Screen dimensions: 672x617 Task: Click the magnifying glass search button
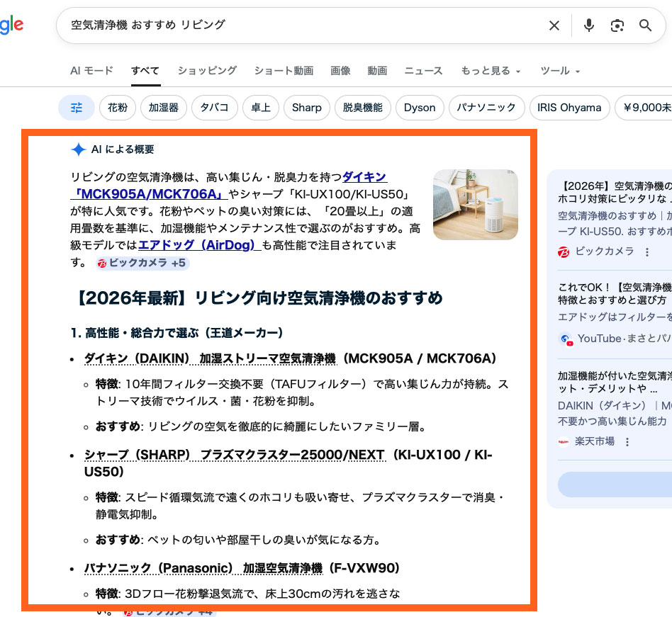[x=645, y=26]
